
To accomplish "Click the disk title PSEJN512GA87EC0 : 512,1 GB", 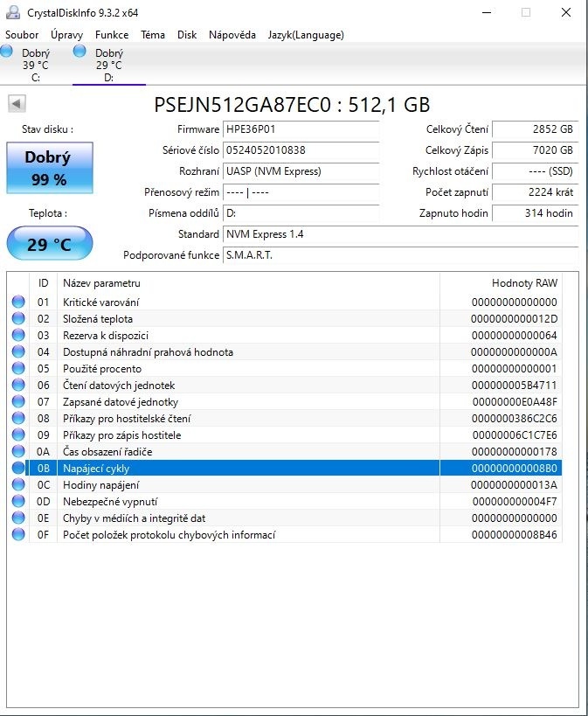I will point(292,105).
